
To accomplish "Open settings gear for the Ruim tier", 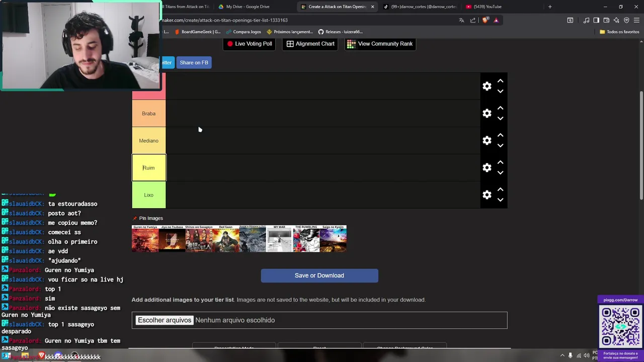I will [x=487, y=168].
